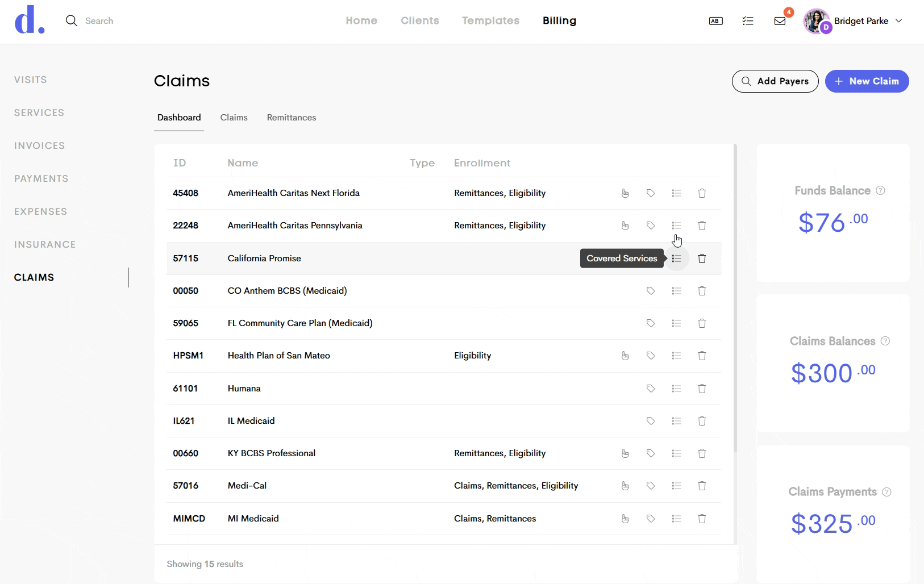Open covered services list for FL Community Care Plan

point(676,323)
